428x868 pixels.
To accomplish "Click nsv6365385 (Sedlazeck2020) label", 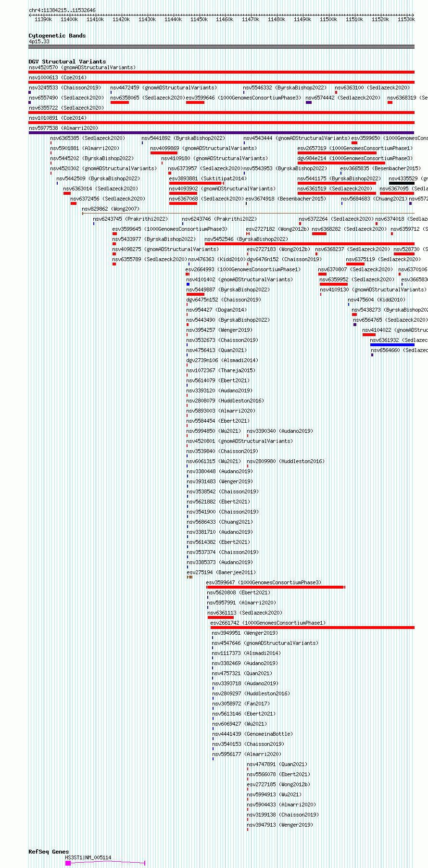I will [88, 138].
